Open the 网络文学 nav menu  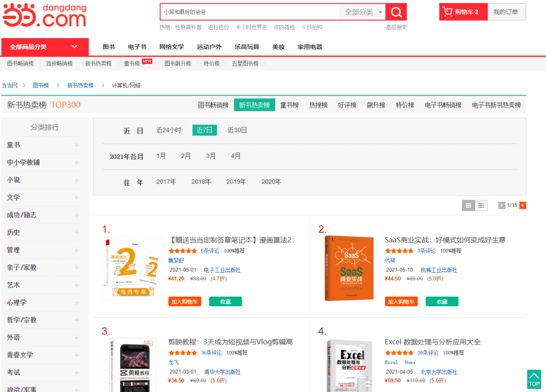tap(171, 47)
